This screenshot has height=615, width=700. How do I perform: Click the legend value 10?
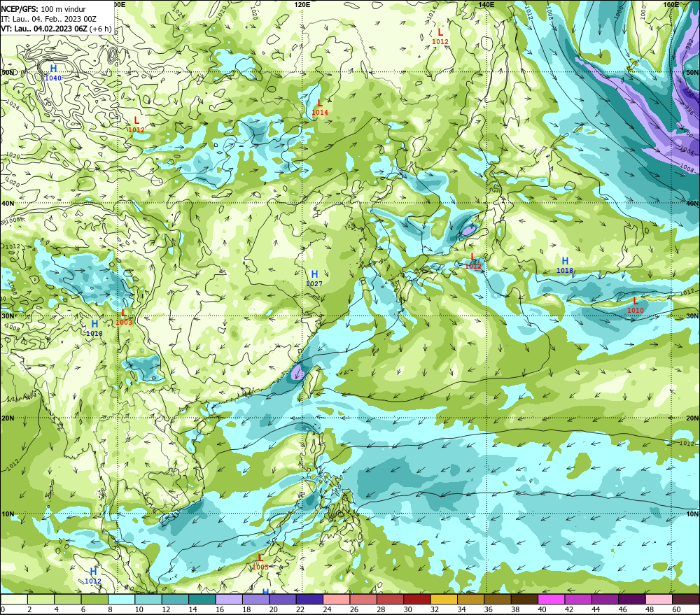click(x=139, y=609)
